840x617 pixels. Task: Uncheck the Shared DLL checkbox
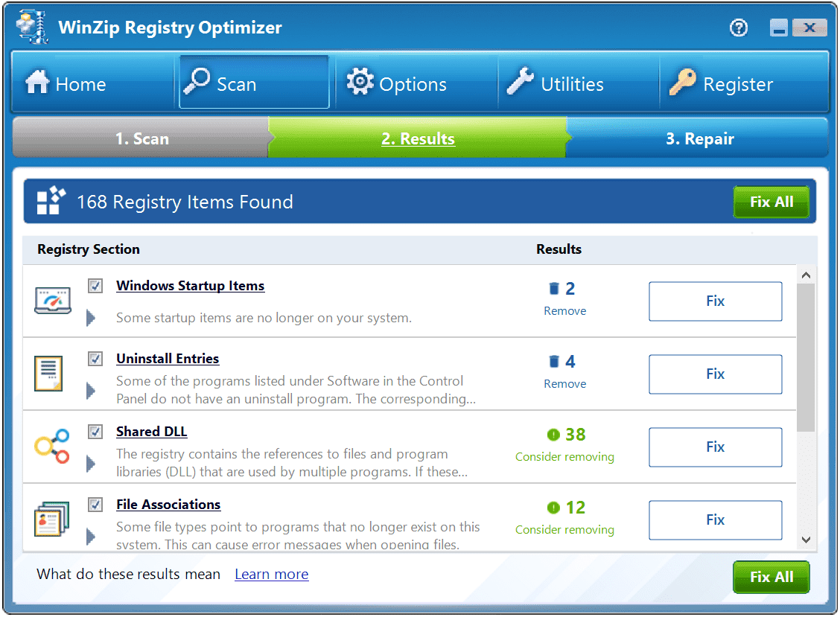click(95, 431)
